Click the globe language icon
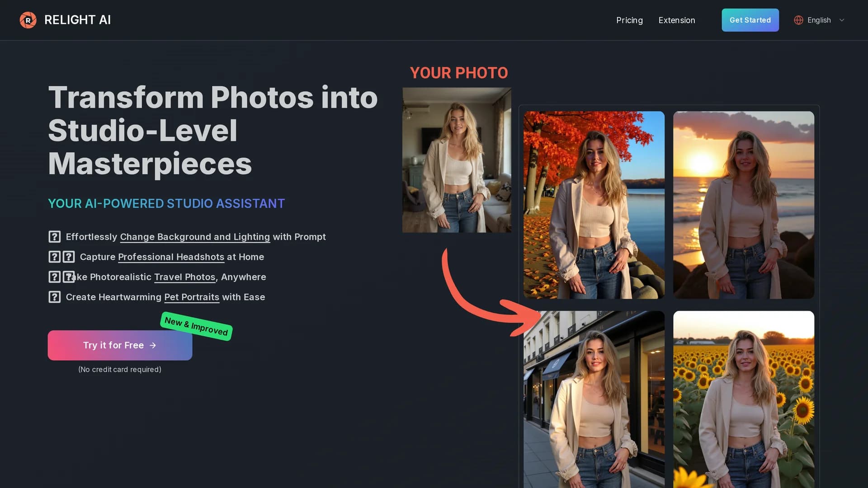The height and width of the screenshot is (488, 868). [799, 20]
